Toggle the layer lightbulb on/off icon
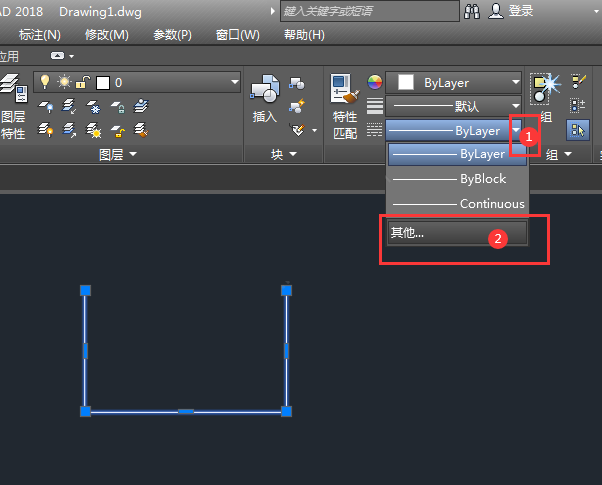 pos(45,82)
